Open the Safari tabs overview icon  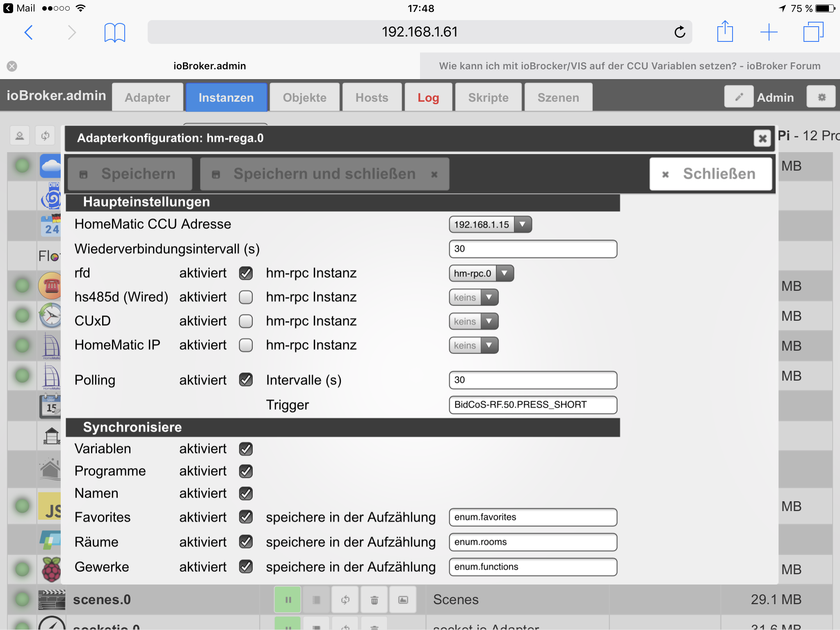click(813, 32)
